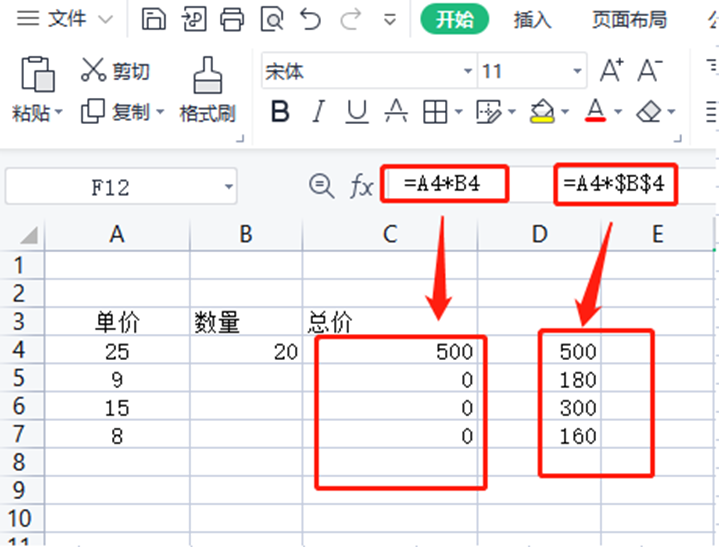This screenshot has height=547, width=719.
Task: Open the quick access toolbar customize dropdown
Action: (x=390, y=20)
